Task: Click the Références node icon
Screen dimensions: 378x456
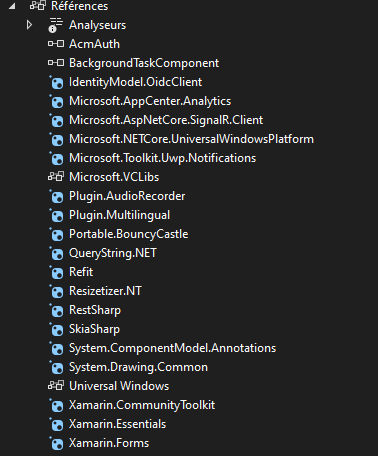Action: (37, 5)
